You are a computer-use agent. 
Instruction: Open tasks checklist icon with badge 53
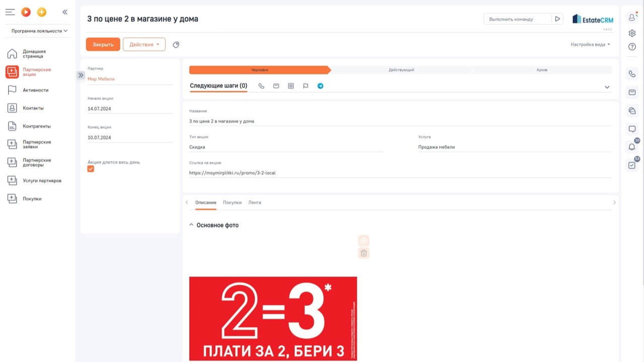click(632, 165)
